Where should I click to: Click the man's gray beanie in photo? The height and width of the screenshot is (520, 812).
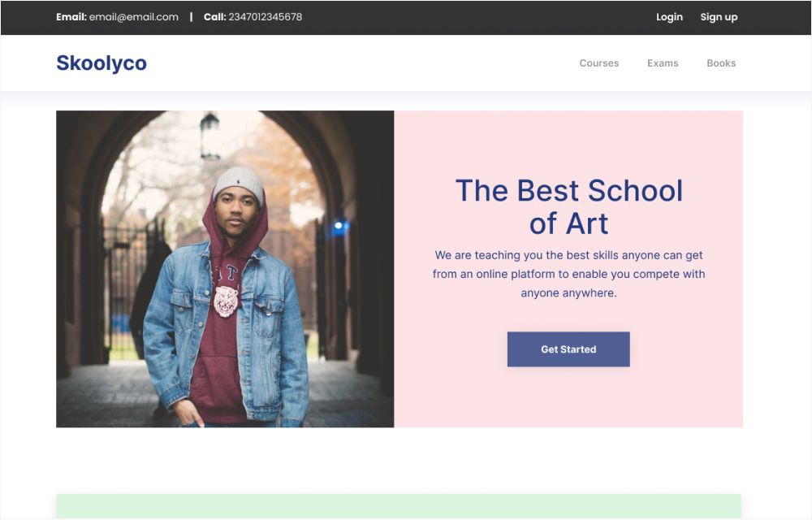239,182
